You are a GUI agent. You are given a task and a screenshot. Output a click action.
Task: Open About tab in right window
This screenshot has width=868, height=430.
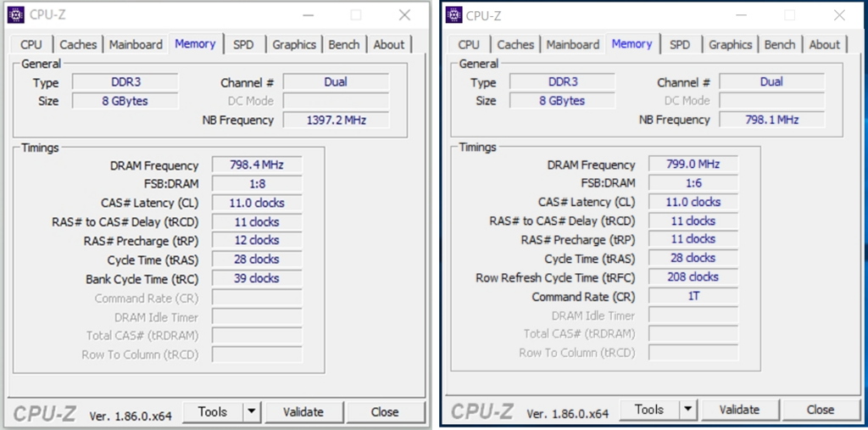coord(825,45)
